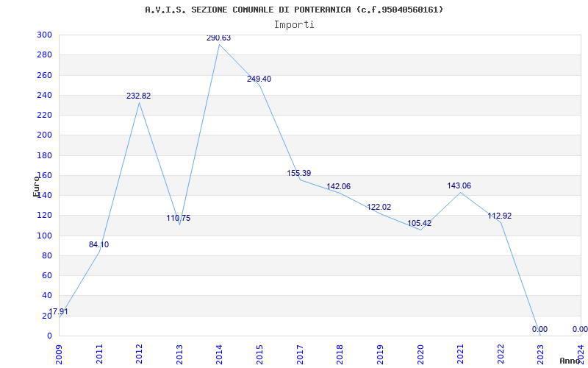Click the 40 y-axis tick label
Image resolution: width=588 pixels, height=368 pixels.
[46, 296]
